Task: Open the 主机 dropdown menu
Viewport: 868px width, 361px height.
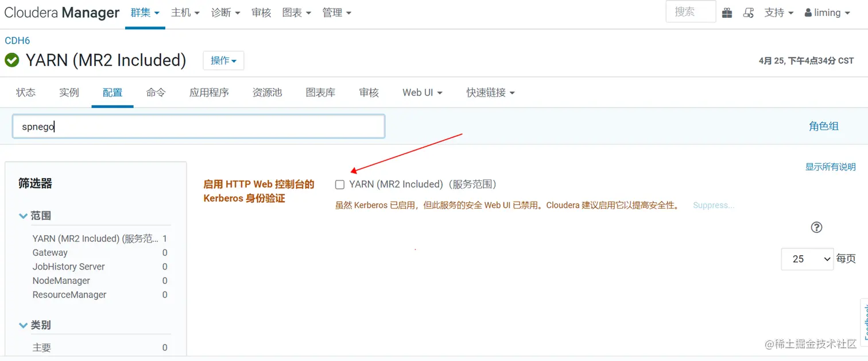Action: [x=185, y=13]
